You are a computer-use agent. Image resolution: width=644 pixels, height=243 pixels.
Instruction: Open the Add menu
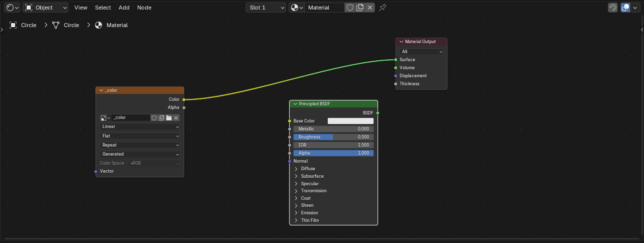tap(124, 8)
